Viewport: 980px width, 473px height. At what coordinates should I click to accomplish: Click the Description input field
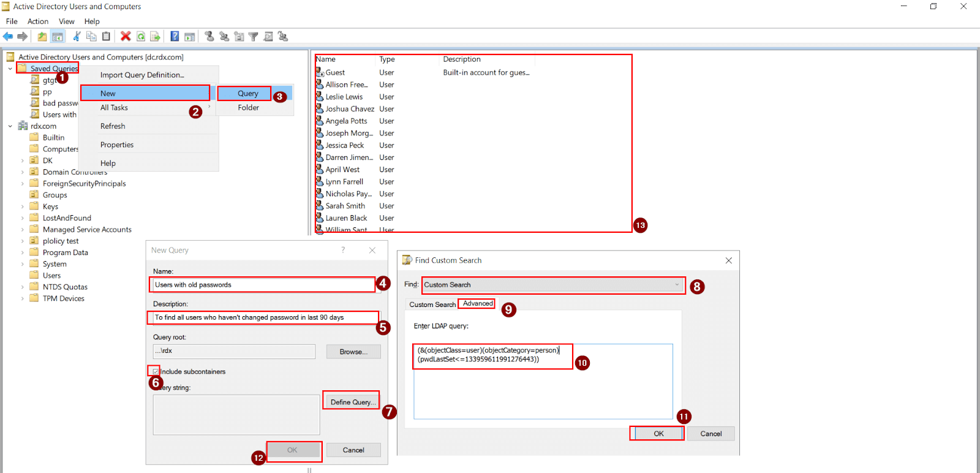pos(265,317)
